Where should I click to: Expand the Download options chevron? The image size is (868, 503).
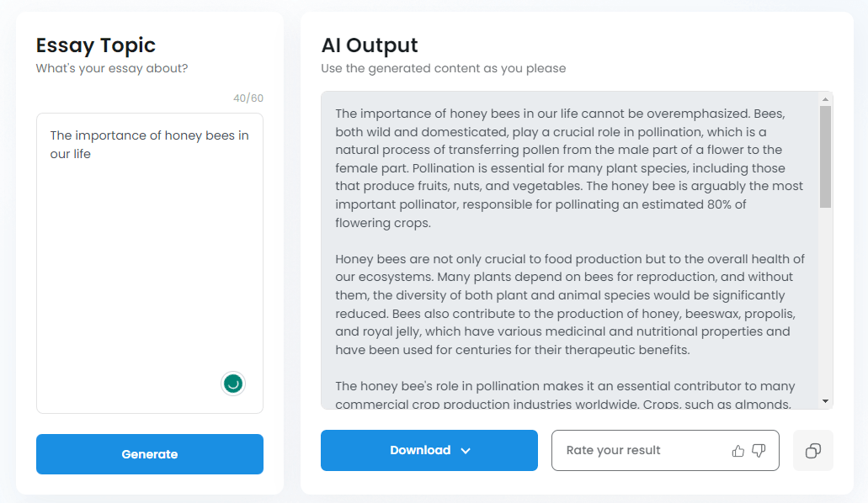tap(466, 451)
